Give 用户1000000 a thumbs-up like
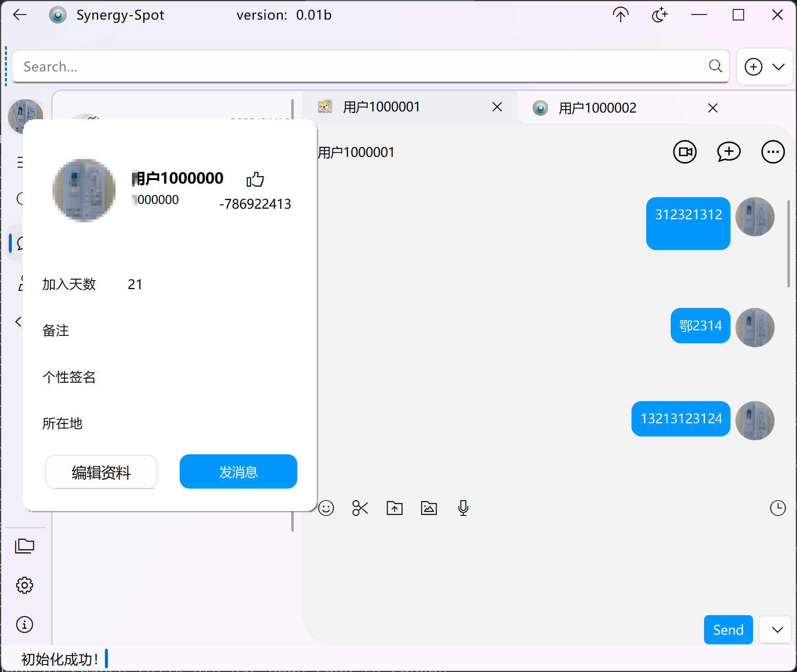 255,180
